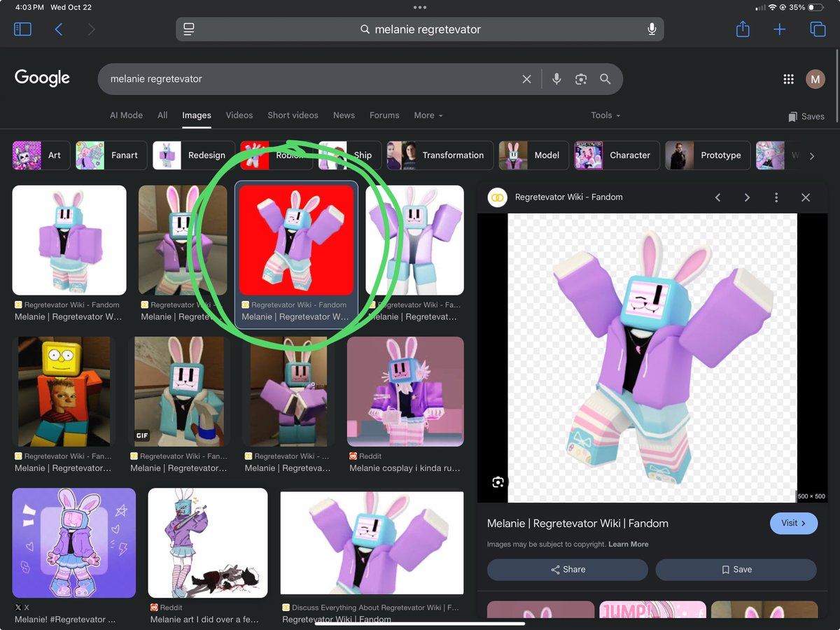Click the Wi-Fi icon in status bar
Image resolution: width=840 pixels, height=630 pixels.
[x=773, y=7]
